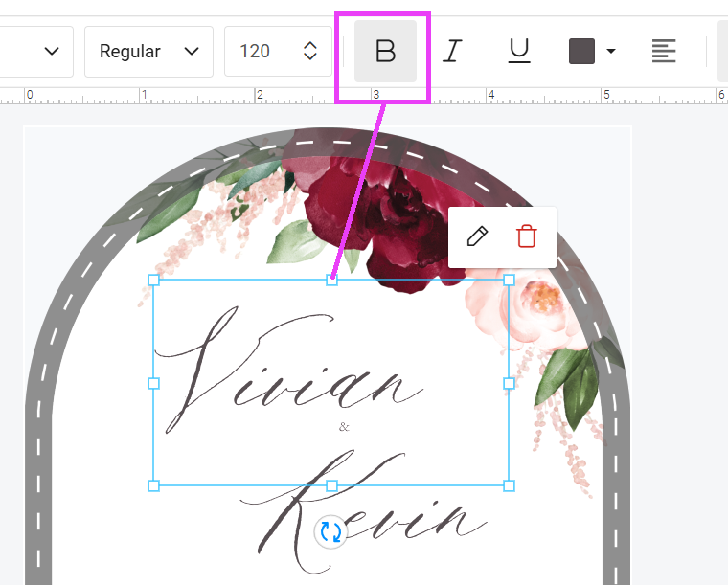The image size is (728, 585).
Task: Open the Regular font style dropdown
Action: point(148,51)
